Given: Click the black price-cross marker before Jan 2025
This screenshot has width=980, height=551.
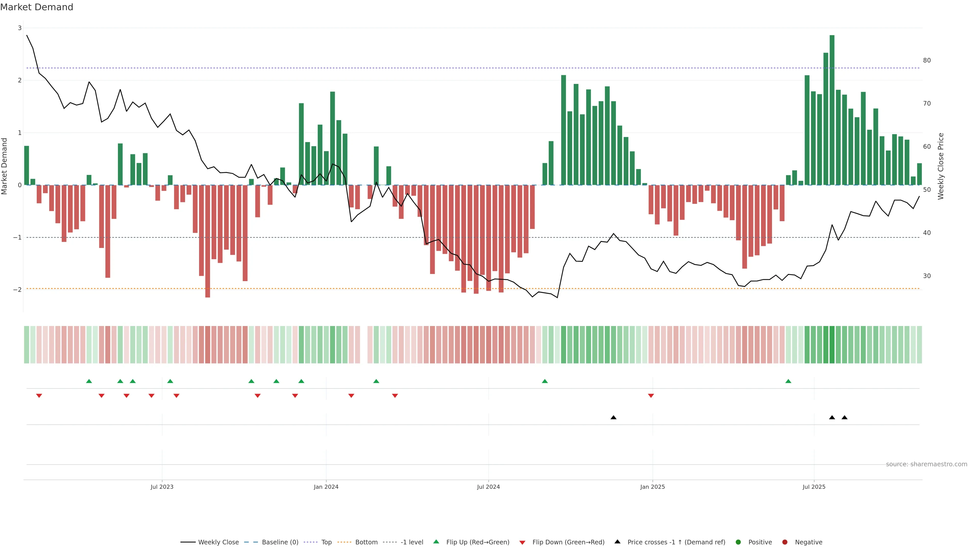Looking at the screenshot, I should pyautogui.click(x=613, y=418).
